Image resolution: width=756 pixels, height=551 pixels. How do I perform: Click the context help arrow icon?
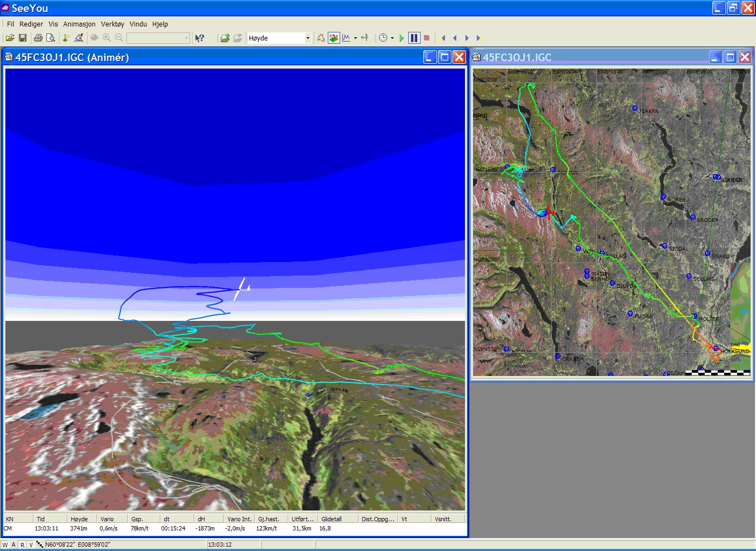pos(199,38)
